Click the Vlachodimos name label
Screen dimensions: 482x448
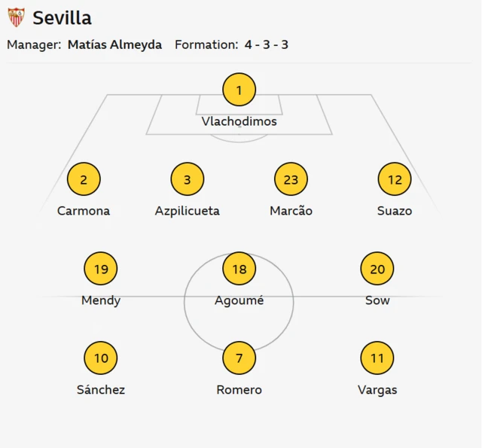point(239,121)
